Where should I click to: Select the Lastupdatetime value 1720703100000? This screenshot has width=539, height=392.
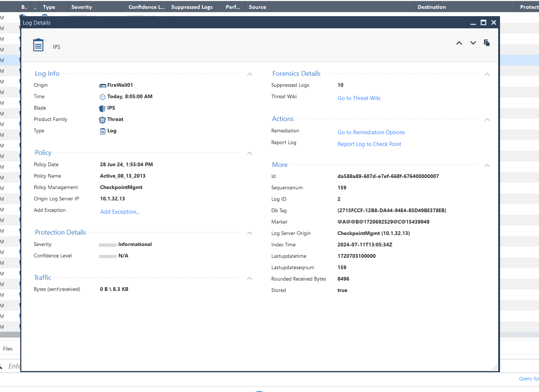pyautogui.click(x=357, y=256)
